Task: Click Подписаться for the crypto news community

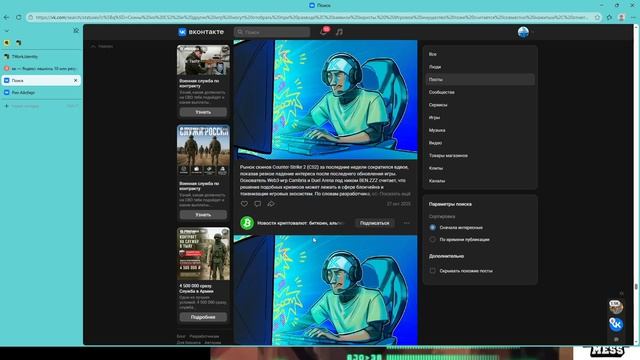Action: click(x=374, y=223)
